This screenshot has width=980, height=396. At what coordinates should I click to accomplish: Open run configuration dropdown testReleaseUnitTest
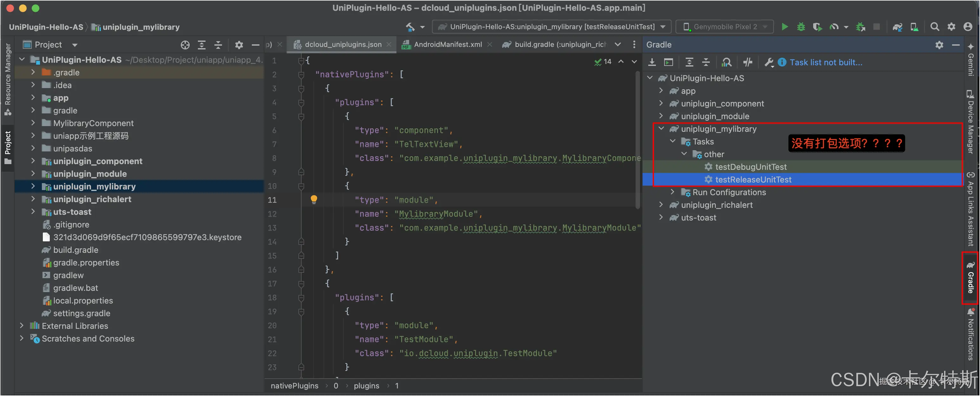552,27
